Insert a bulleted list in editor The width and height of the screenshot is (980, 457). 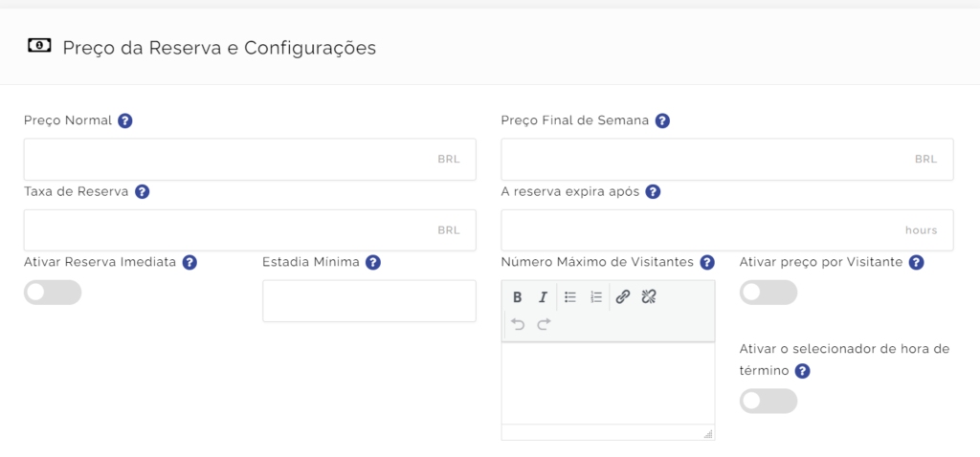[x=570, y=297]
